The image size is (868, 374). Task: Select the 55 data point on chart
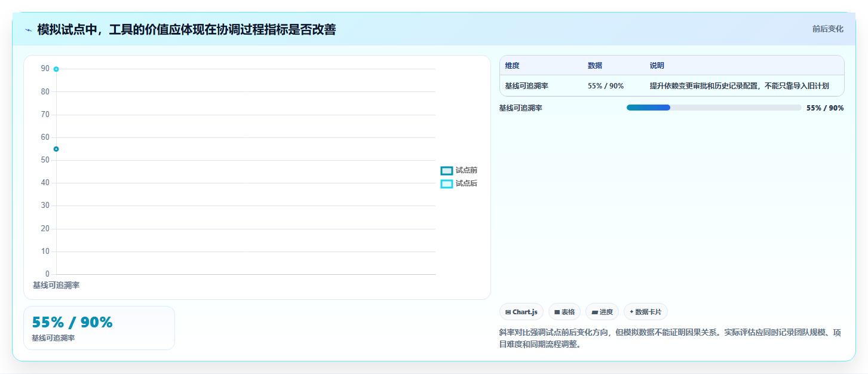tap(56, 149)
